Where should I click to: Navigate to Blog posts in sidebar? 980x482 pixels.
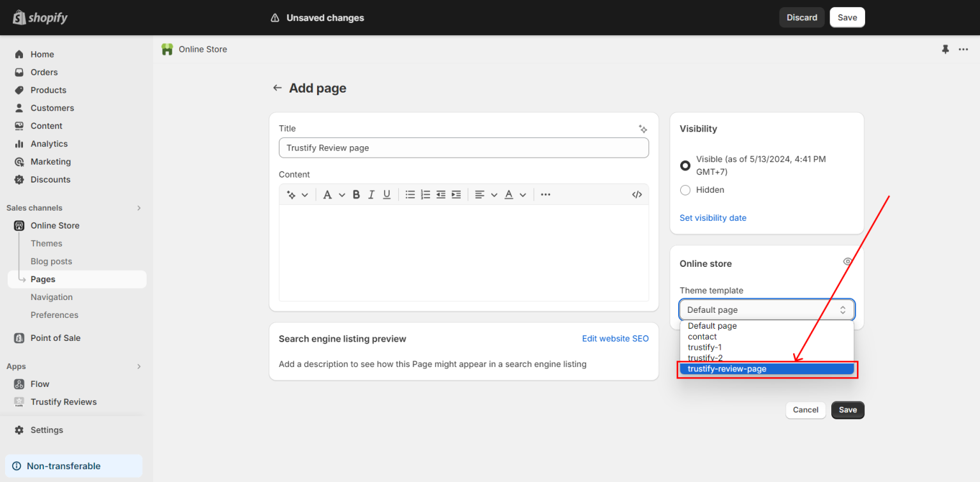(x=51, y=261)
